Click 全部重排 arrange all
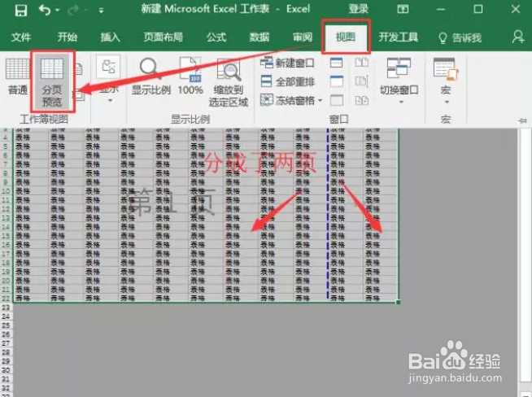Image resolution: width=532 pixels, height=397 pixels. [287, 81]
